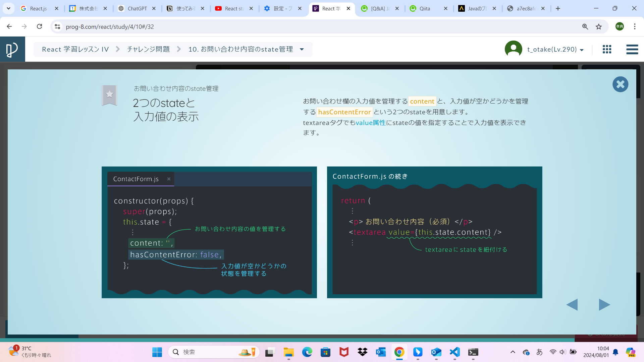The height and width of the screenshot is (362, 644).
Task: Go back to the previous slide arrow
Action: pyautogui.click(x=572, y=305)
